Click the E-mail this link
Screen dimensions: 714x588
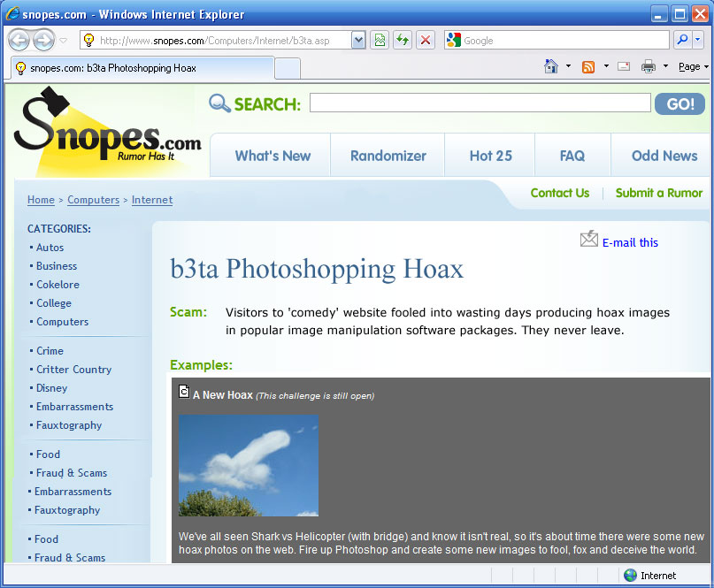coord(630,242)
